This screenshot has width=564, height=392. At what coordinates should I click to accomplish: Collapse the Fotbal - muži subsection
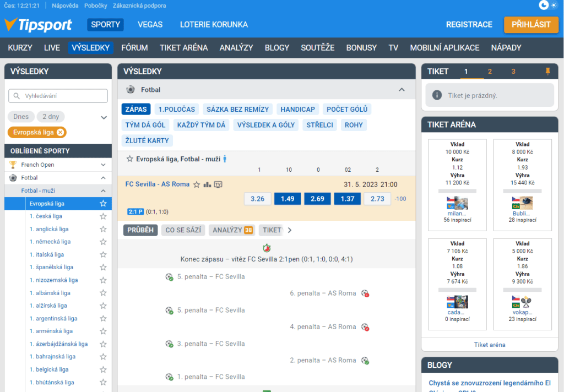(x=103, y=190)
